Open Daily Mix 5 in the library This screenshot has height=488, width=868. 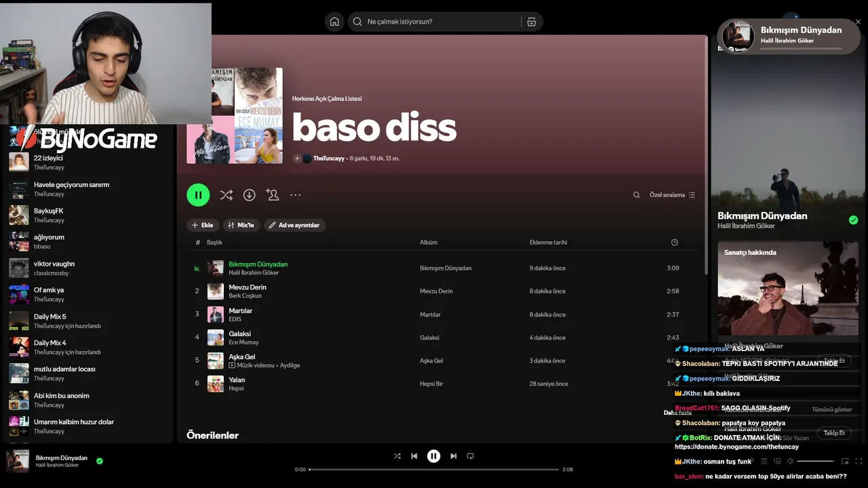pos(88,321)
